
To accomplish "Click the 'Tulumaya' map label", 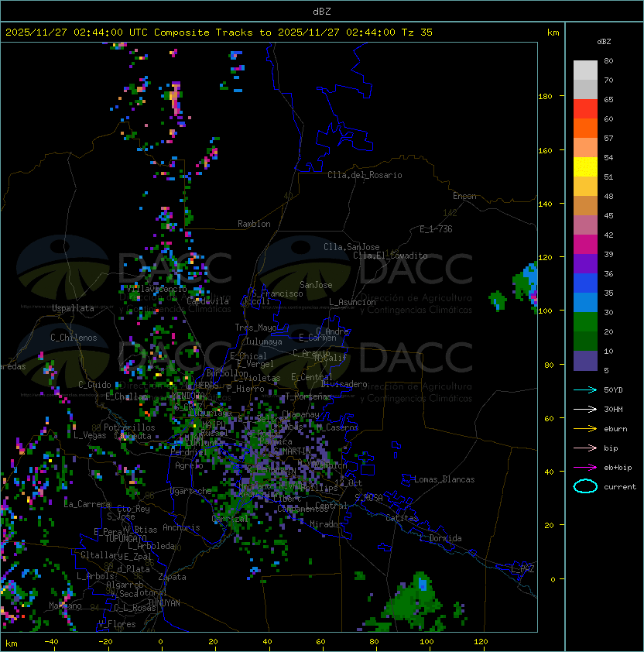I will (264, 341).
